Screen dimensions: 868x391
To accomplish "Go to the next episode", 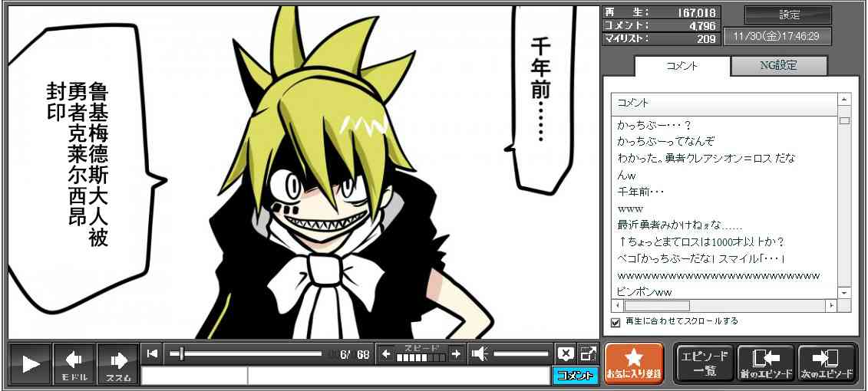I will [827, 363].
